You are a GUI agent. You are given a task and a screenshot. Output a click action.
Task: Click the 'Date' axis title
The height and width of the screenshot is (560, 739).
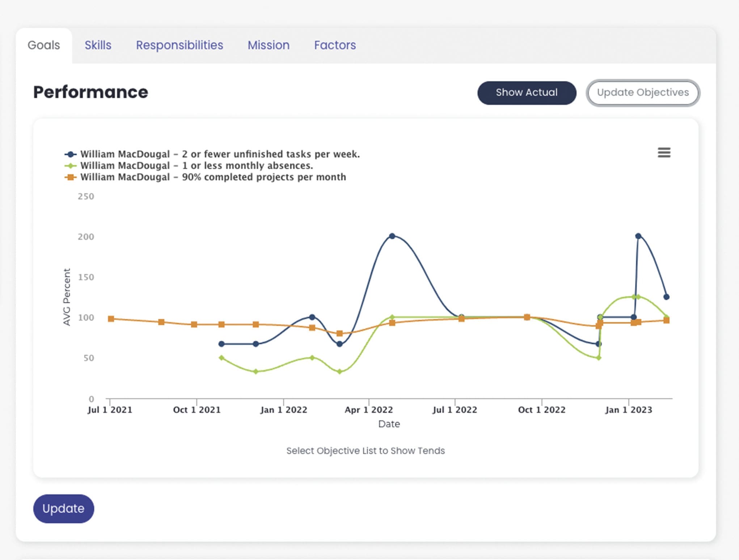(389, 424)
